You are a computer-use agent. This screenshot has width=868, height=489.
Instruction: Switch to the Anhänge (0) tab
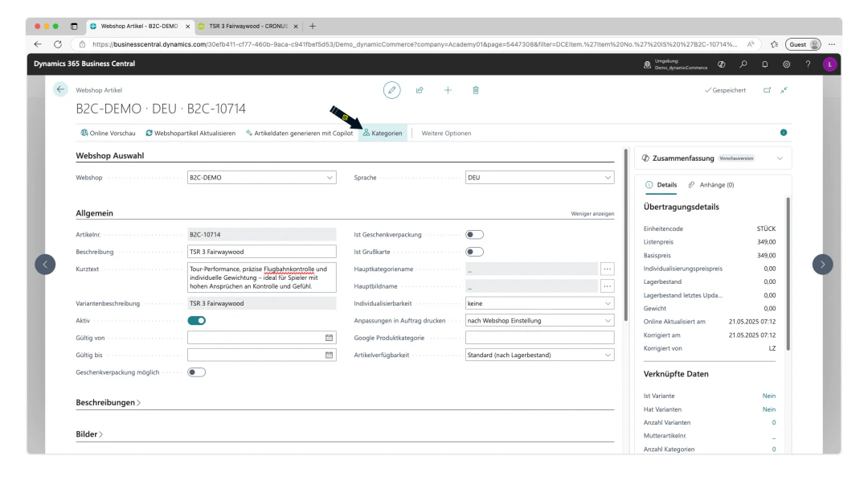(711, 185)
